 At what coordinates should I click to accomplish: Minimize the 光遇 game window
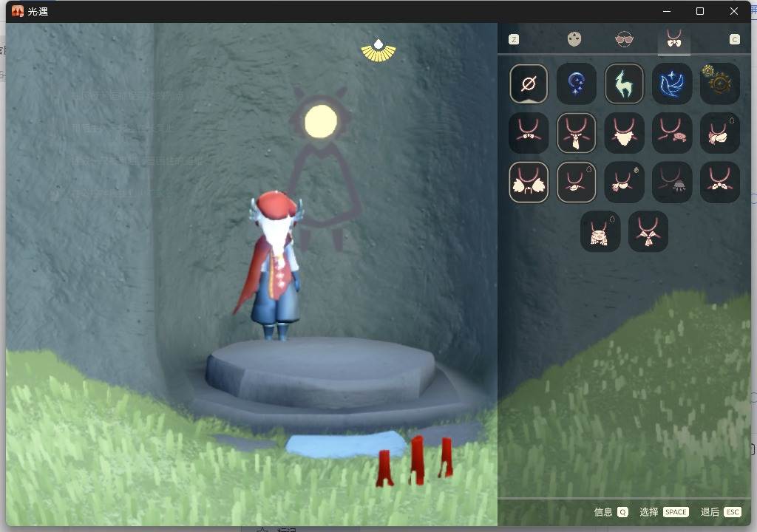coord(667,11)
